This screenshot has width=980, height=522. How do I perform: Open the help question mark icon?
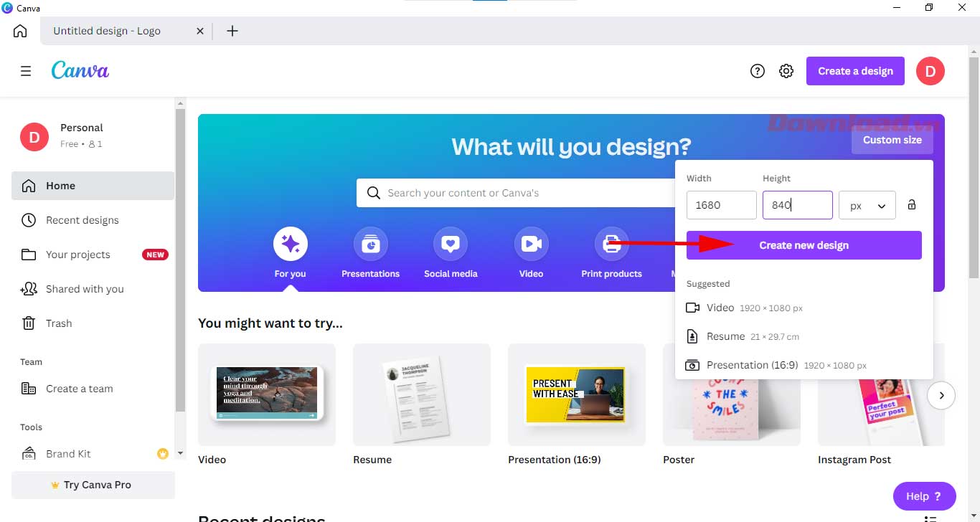pos(758,71)
